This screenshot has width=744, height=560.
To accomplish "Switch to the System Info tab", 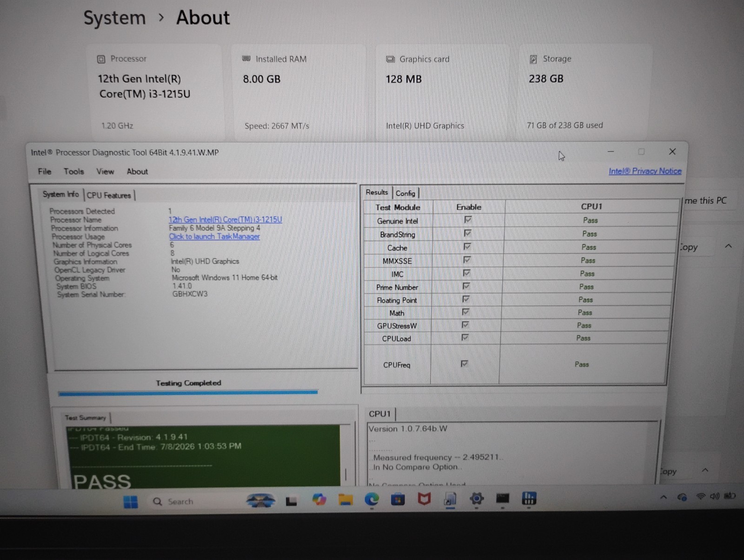I will pyautogui.click(x=61, y=194).
